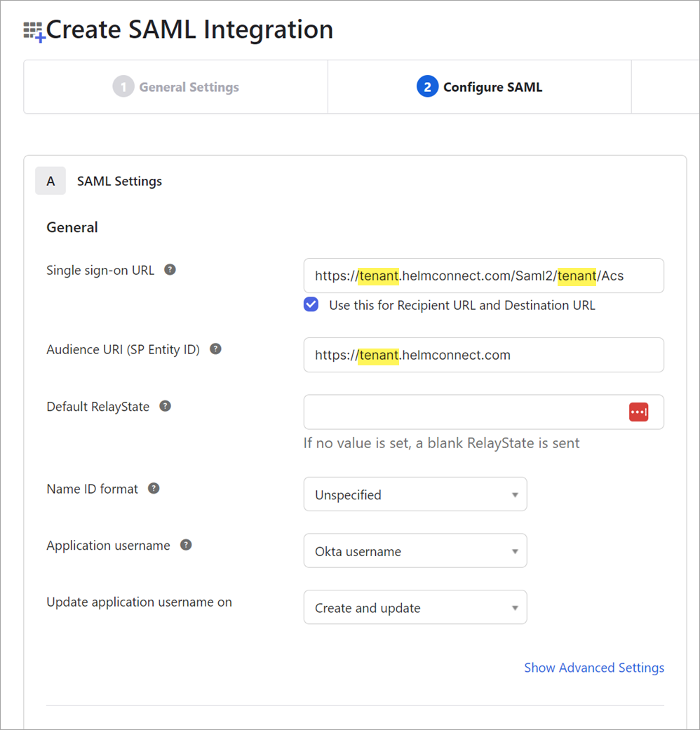Open the Name ID format dropdown
Viewport: 700px width, 730px height.
click(415, 494)
